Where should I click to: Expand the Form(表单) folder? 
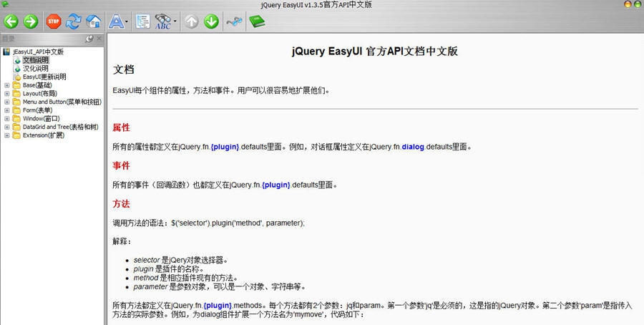pyautogui.click(x=6, y=110)
